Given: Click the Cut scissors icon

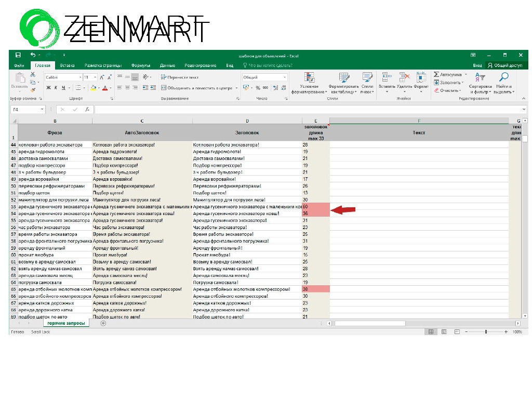Looking at the screenshot, I should click(x=33, y=74).
